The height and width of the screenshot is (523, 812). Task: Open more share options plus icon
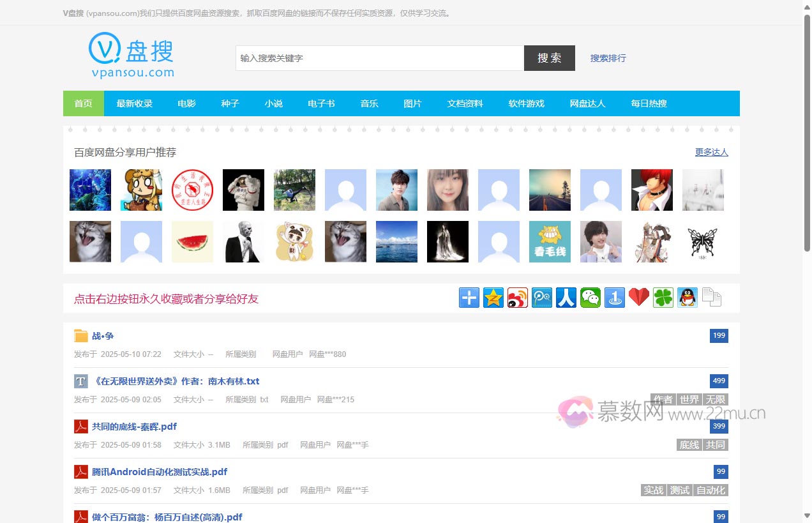[x=469, y=298]
